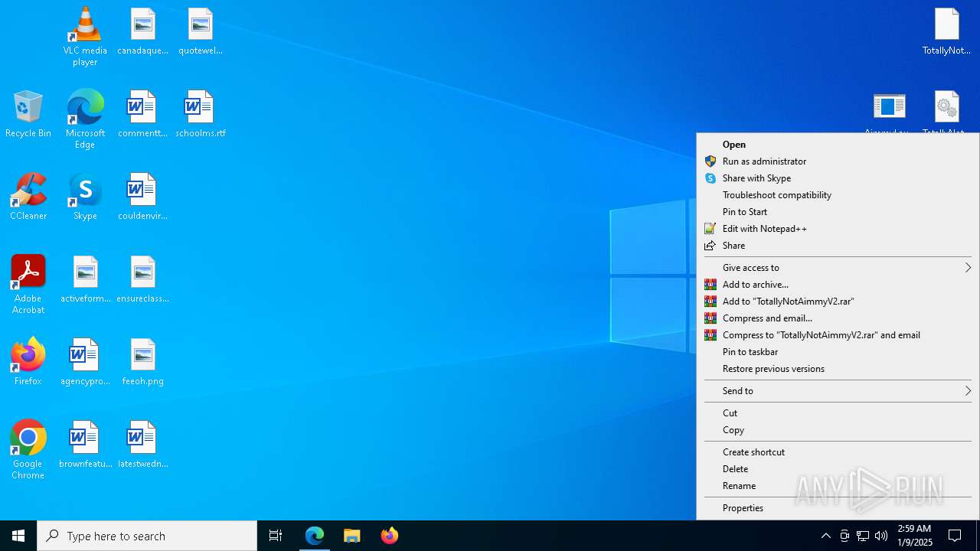This screenshot has height=551, width=980.
Task: Show hidden system tray icons
Action: (x=825, y=536)
